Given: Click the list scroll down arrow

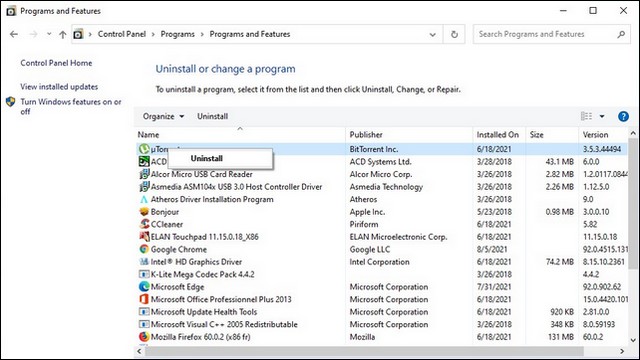Looking at the screenshot, I should 633,340.
